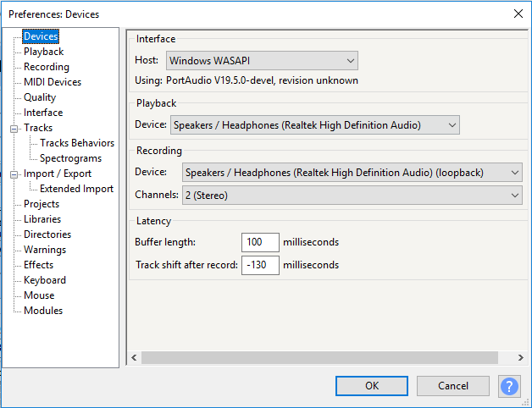This screenshot has height=408, width=532.
Task: Click the Track shift after record field
Action: [x=259, y=265]
